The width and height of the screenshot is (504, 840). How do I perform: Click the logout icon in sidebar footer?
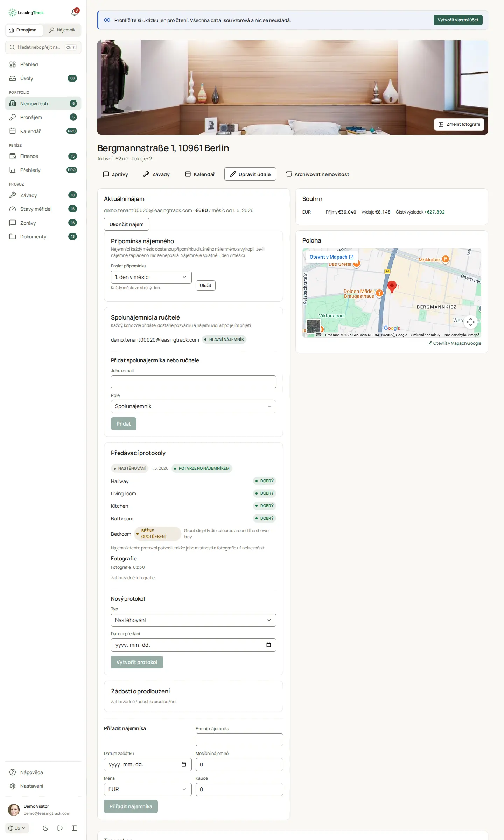(60, 828)
